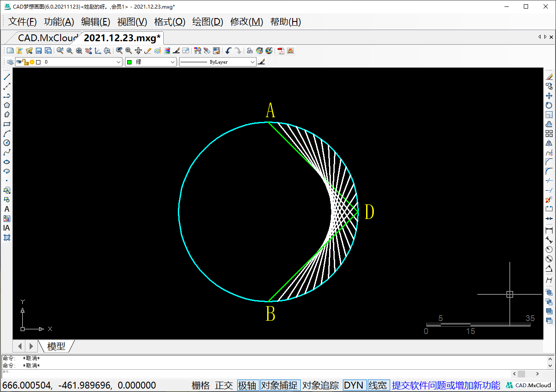Click the layer color white swatch

[38, 62]
